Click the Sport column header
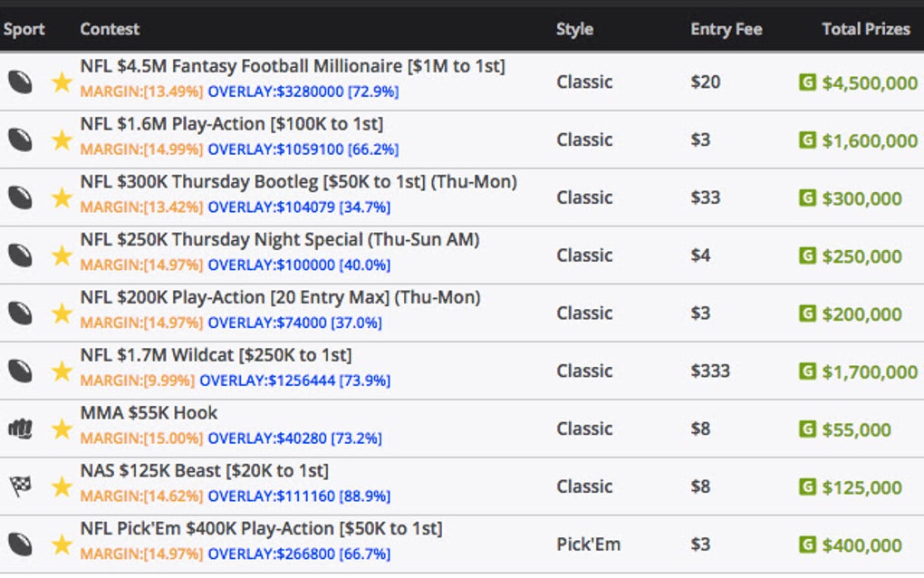Viewport: 924px width, 578px height. click(x=24, y=29)
